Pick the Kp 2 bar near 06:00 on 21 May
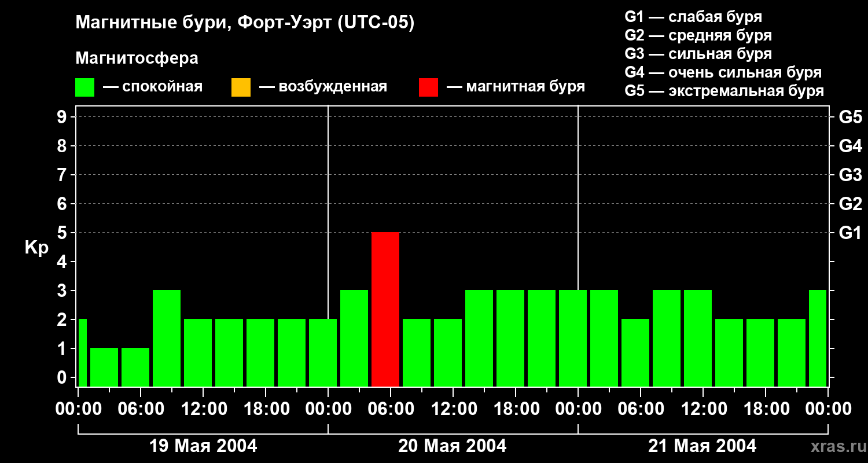868x463 pixels. (x=635, y=352)
